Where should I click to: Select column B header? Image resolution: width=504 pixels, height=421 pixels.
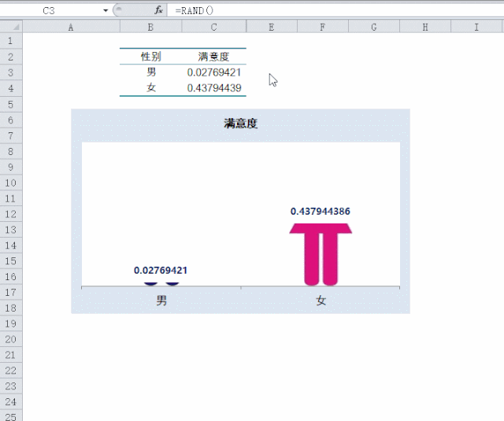coord(150,28)
